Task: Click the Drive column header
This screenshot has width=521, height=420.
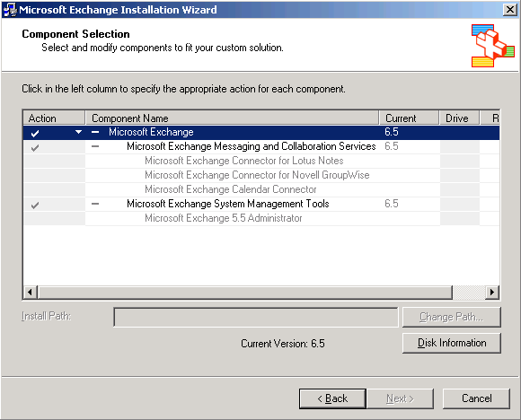Action: (x=460, y=118)
